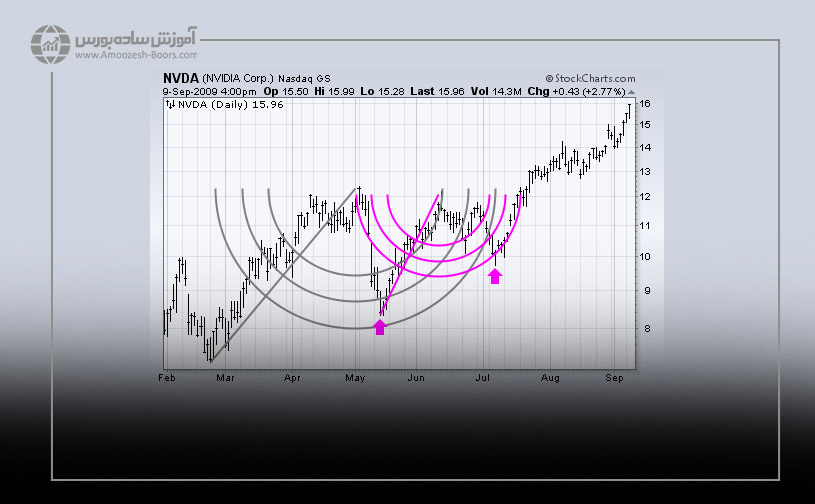
Task: Click the candlestick icon in NVDA legend
Action: [170, 103]
